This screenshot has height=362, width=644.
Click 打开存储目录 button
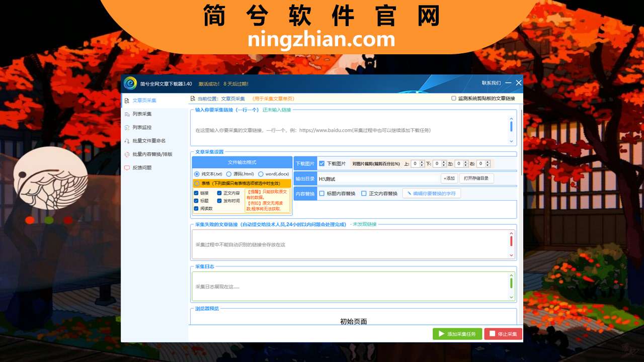point(476,178)
